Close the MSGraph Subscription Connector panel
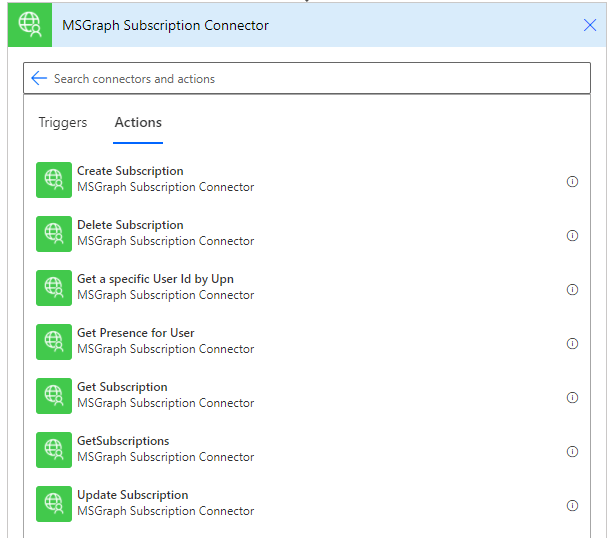This screenshot has width=611, height=538. click(590, 25)
